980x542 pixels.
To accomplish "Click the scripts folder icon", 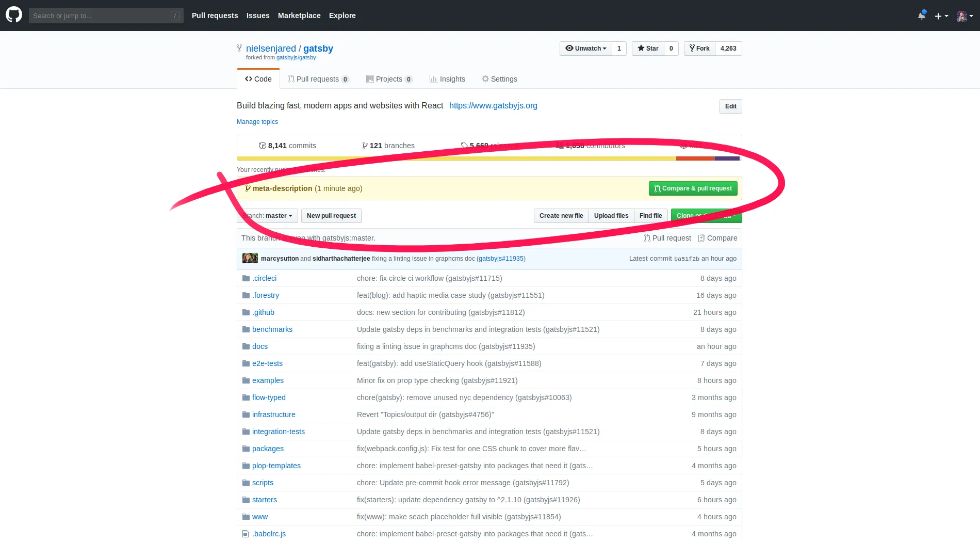I will [x=246, y=483].
